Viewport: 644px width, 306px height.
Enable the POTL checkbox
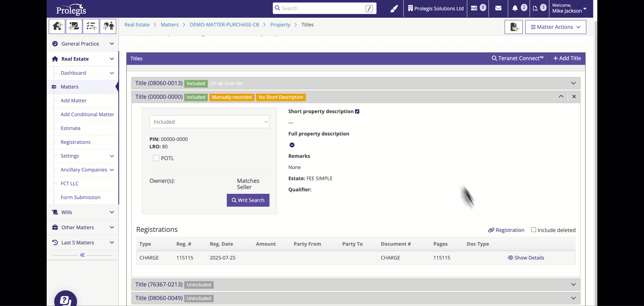pyautogui.click(x=156, y=158)
